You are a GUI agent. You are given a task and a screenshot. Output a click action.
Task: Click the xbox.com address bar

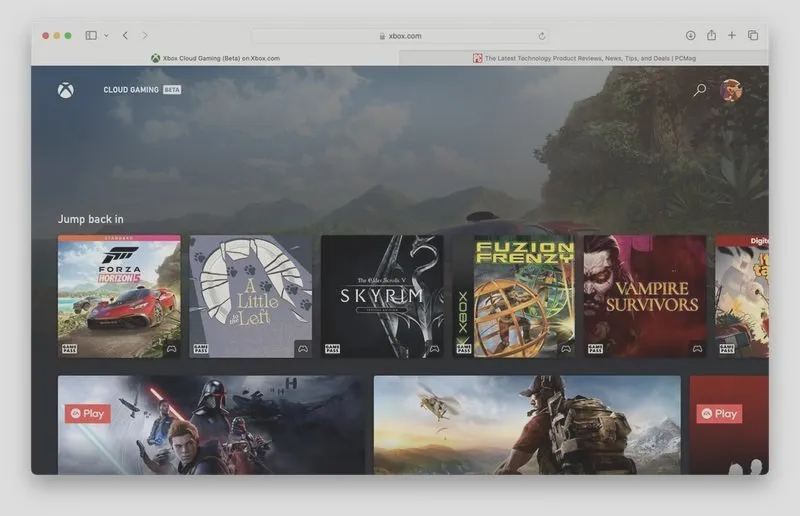point(400,36)
